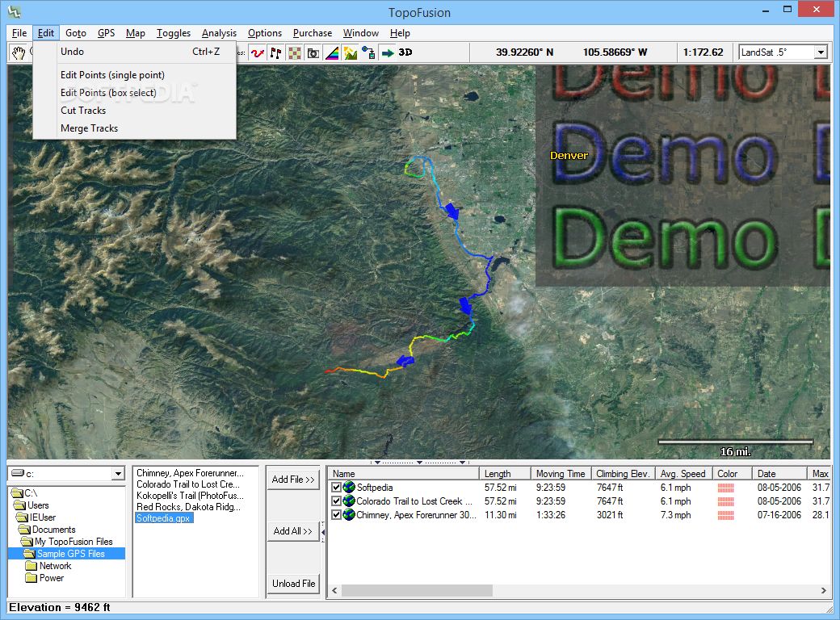
Task: Open the Goto menu
Action: [76, 33]
